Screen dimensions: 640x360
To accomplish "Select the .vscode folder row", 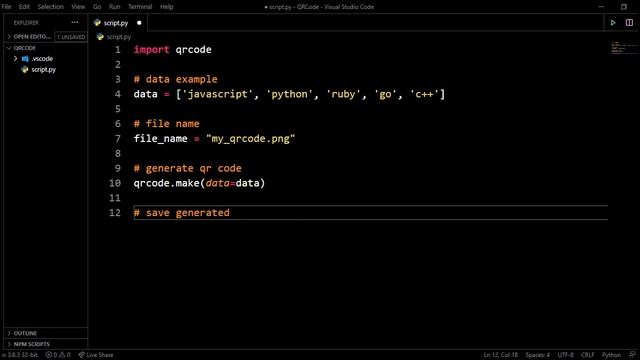I will pos(46,59).
